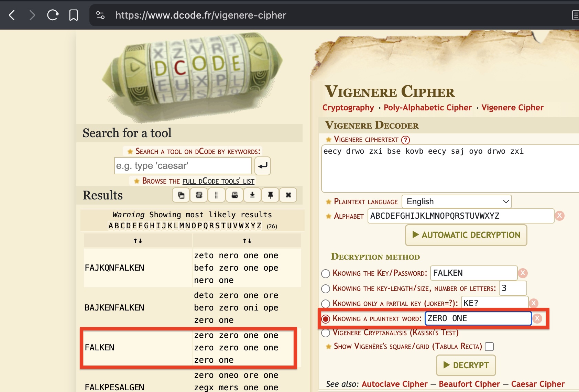Select Vigenere Cryptanalysis Kasiski's Test radio
Image resolution: width=579 pixels, height=392 pixels.
point(325,333)
